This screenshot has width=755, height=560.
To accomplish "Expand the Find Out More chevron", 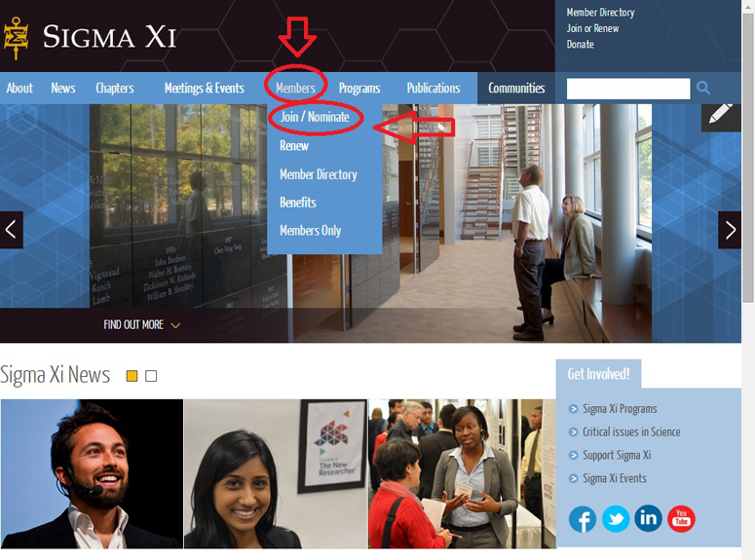I will (175, 325).
